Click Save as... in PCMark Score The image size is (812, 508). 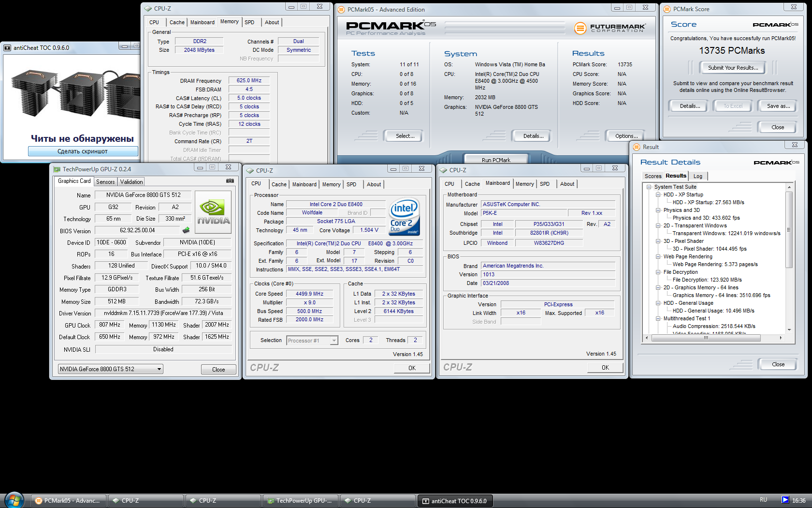779,106
